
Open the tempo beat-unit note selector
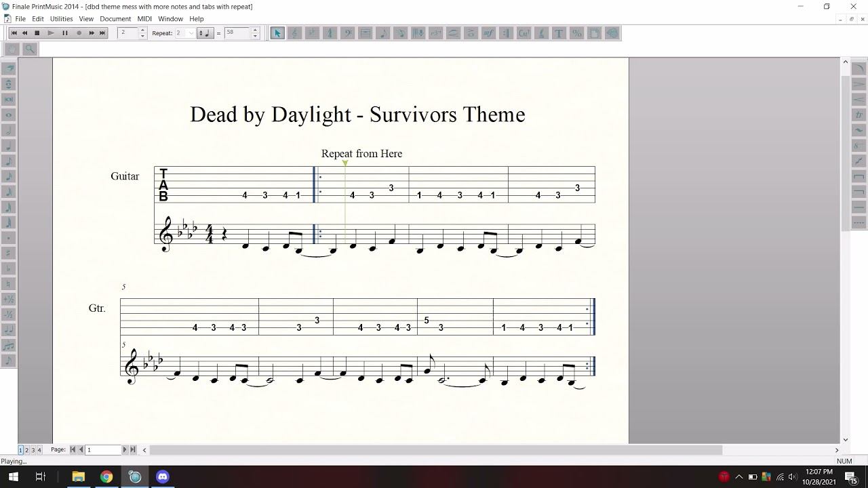[204, 33]
